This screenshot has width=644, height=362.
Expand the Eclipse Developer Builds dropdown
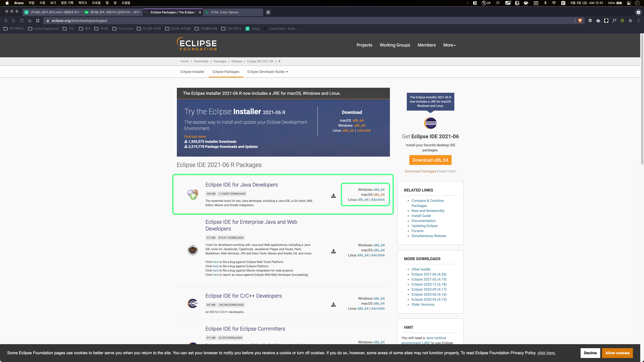click(268, 72)
